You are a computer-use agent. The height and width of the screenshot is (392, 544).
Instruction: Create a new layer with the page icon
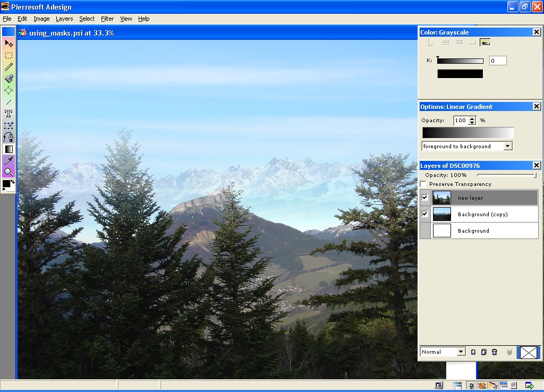[473, 352]
